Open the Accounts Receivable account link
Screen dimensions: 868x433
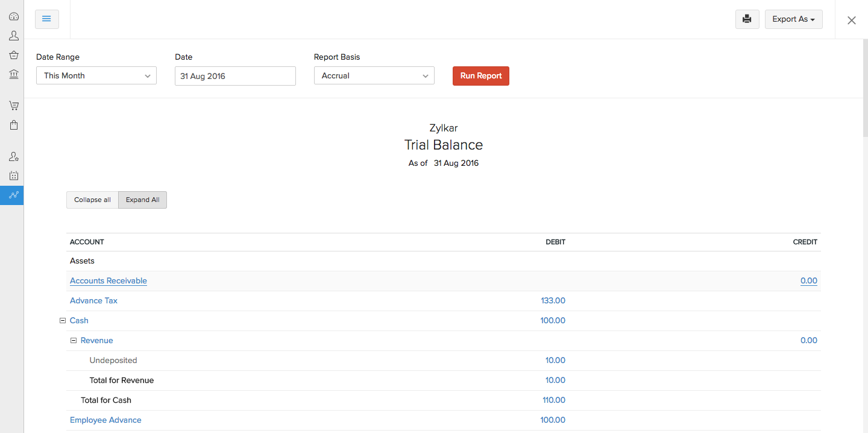point(108,281)
